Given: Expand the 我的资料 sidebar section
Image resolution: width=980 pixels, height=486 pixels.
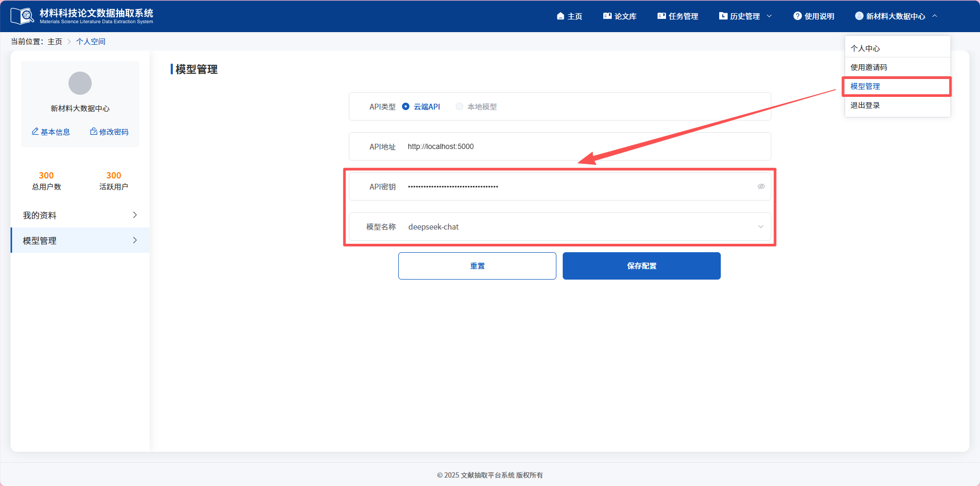Looking at the screenshot, I should click(x=135, y=215).
